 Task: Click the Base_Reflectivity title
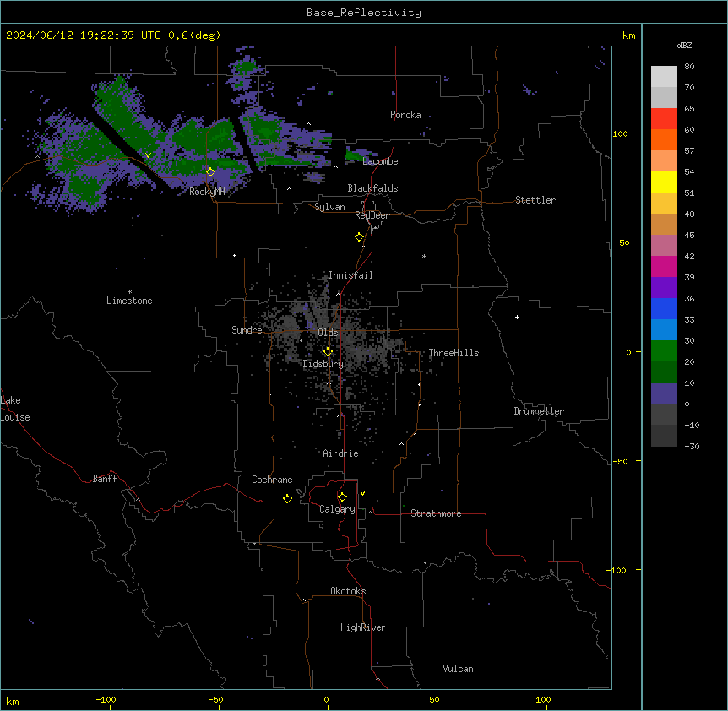pos(364,13)
